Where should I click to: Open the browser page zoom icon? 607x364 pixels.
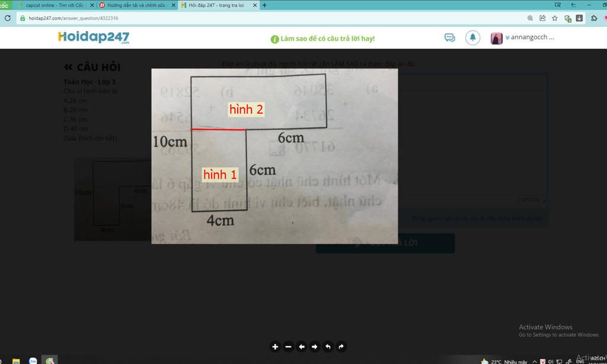pos(530,18)
